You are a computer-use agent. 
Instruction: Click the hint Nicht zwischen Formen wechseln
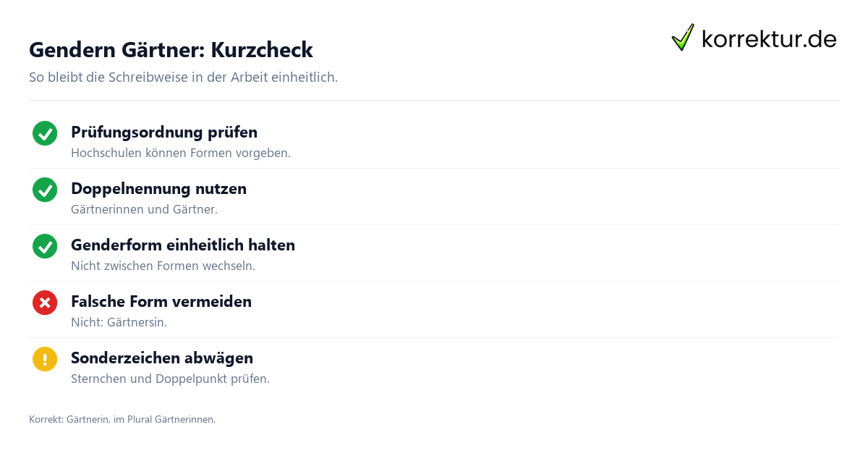pyautogui.click(x=163, y=266)
